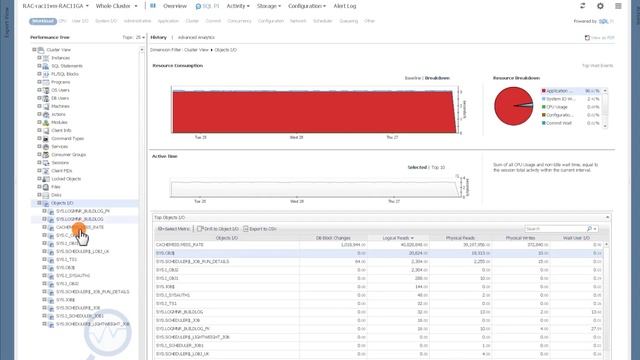Switch Active Time chart to Top 10
The height and width of the screenshot is (360, 640).
[438, 167]
